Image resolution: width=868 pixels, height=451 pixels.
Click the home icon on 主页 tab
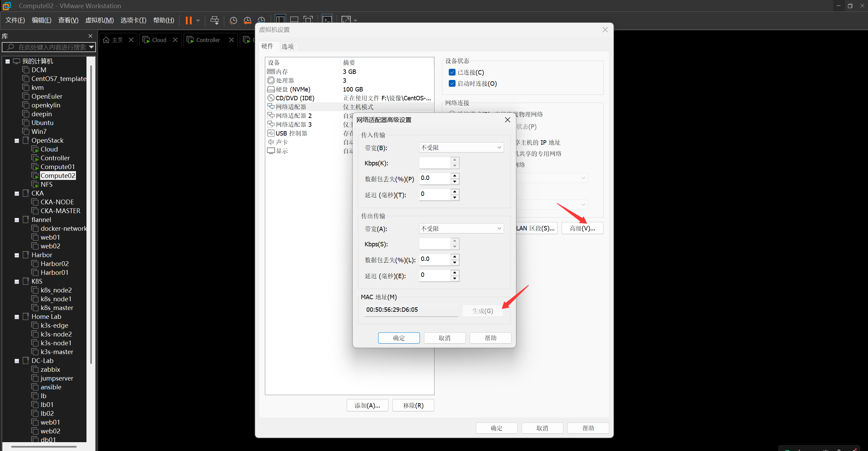tap(106, 40)
